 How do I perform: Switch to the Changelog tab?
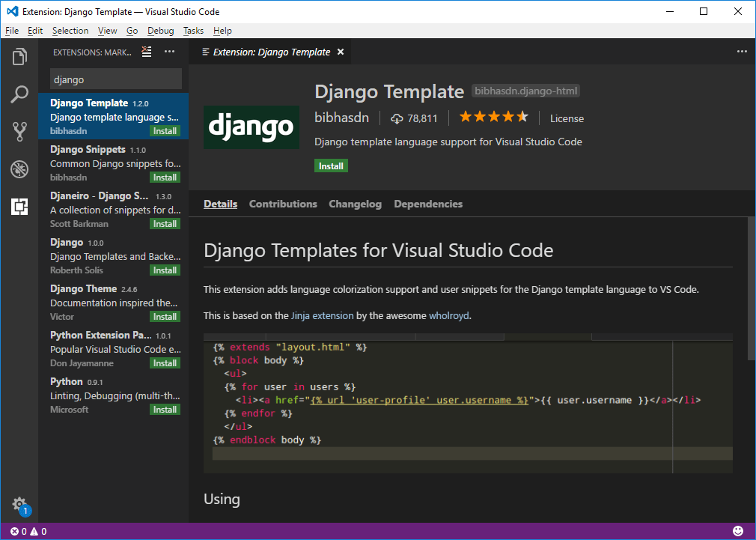pos(356,204)
